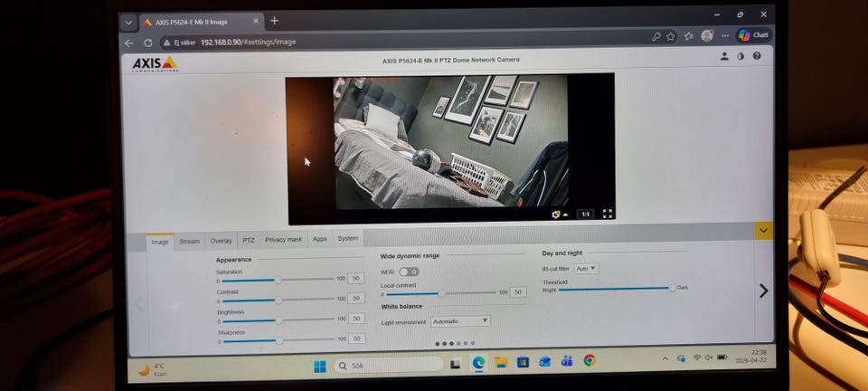This screenshot has height=391, width=868.
Task: Select the PTZ tab
Action: point(248,241)
